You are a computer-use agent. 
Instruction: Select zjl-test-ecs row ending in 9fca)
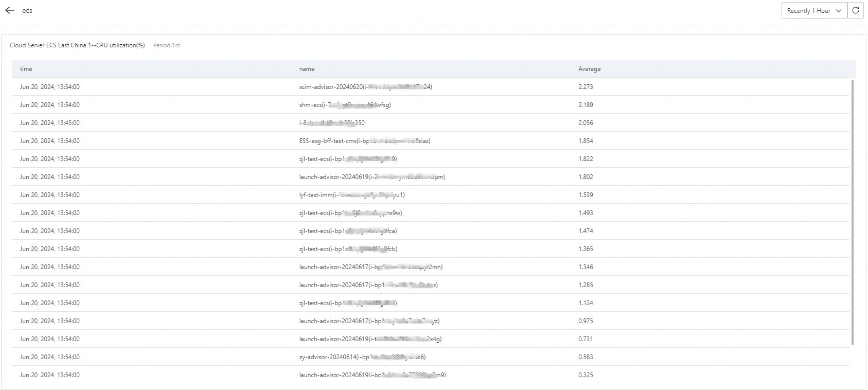point(348,231)
